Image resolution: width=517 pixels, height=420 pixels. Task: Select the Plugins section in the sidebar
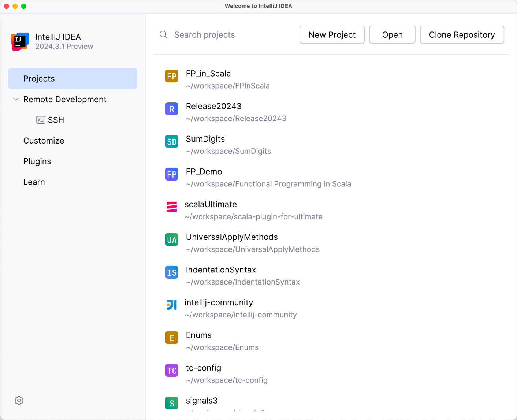click(x=37, y=161)
